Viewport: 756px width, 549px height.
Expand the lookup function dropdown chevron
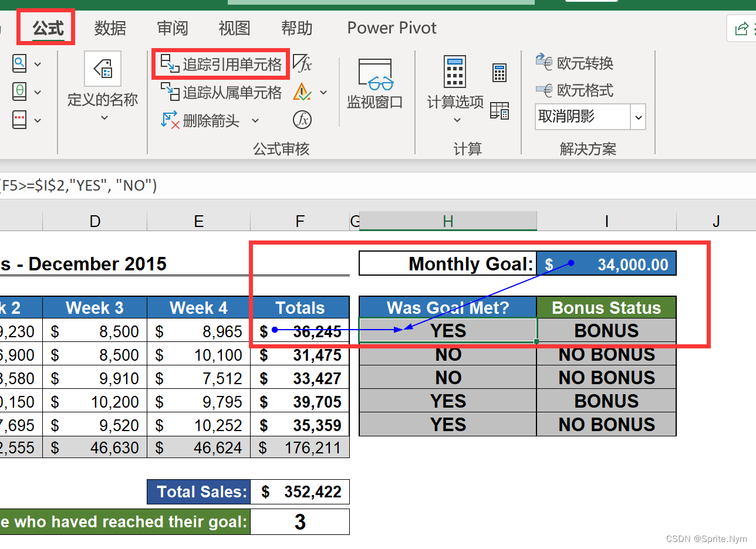[x=38, y=63]
